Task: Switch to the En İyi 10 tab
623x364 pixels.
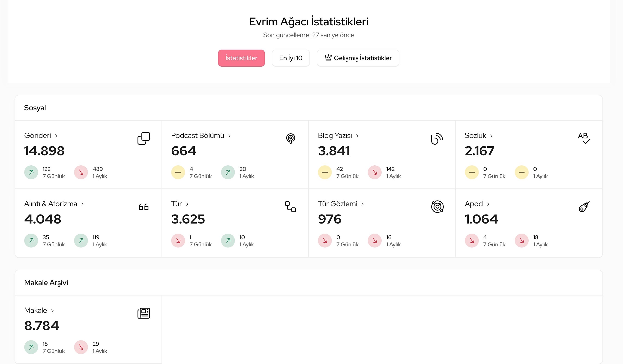Action: 291,58
